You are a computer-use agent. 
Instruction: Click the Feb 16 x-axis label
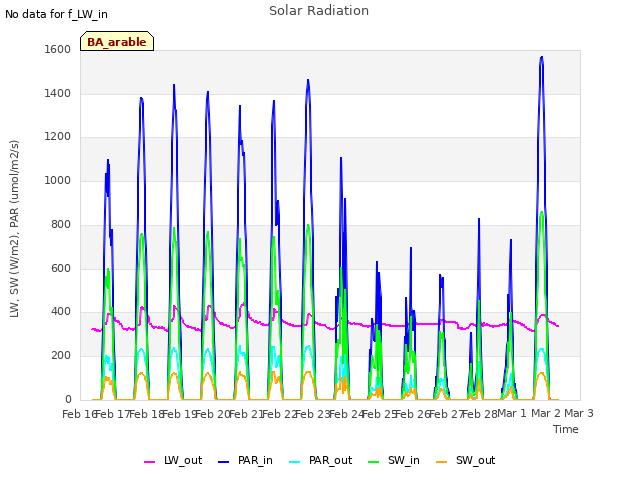pos(79,414)
